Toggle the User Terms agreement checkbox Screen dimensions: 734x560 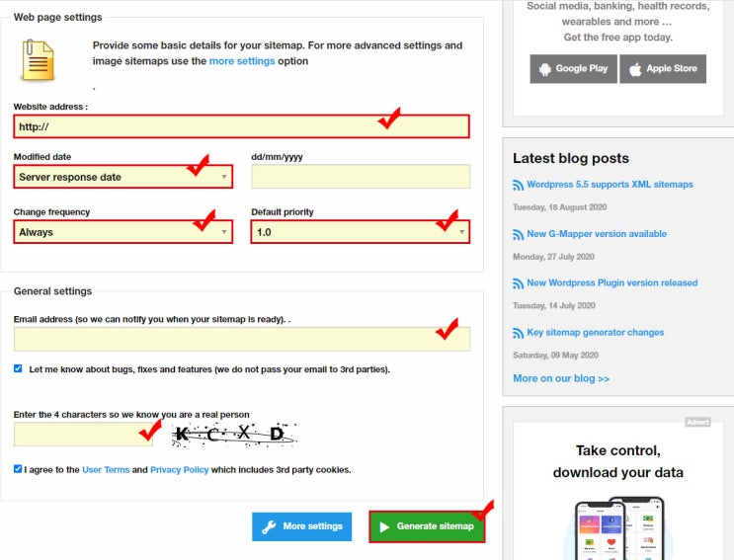(18, 469)
